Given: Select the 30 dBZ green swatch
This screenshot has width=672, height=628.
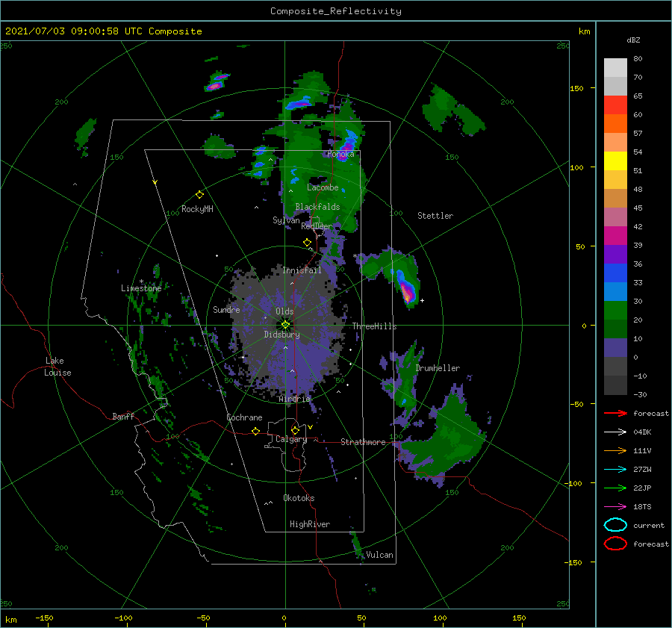Looking at the screenshot, I should click(x=615, y=310).
